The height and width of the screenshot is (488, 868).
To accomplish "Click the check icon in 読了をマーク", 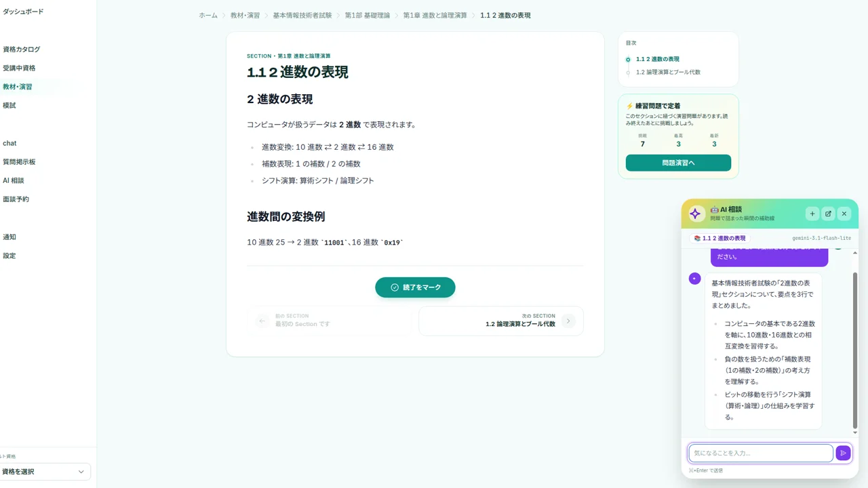I will (395, 287).
